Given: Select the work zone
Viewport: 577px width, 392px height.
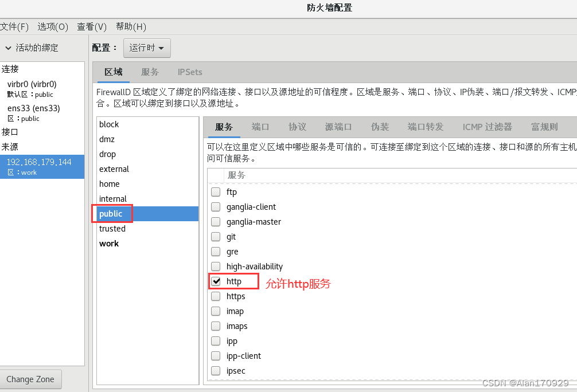Looking at the screenshot, I should 147,244.
